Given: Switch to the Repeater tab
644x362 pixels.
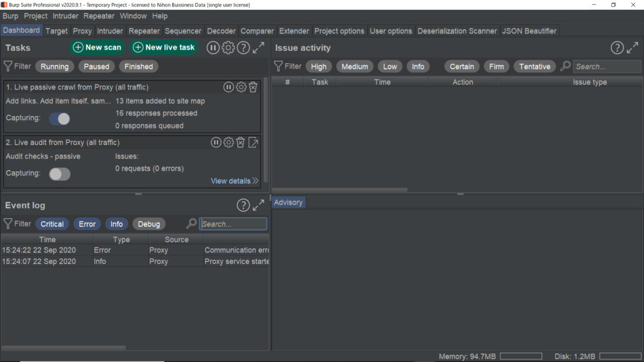Looking at the screenshot, I should coord(144,31).
